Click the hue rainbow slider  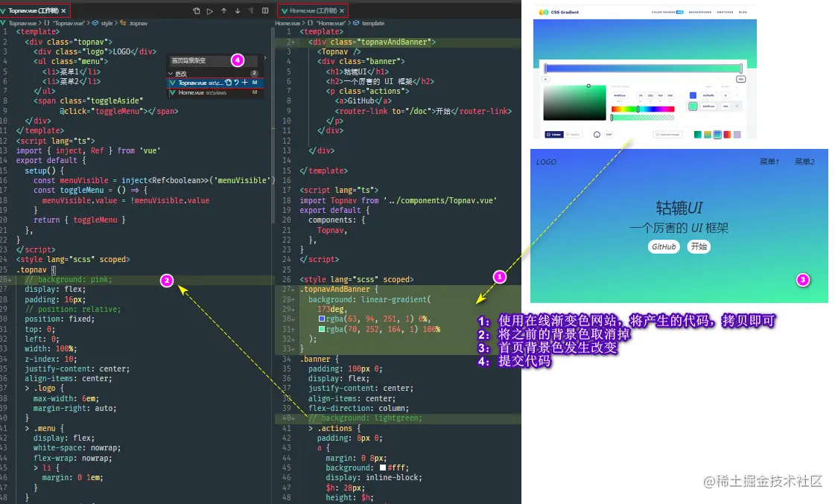pos(643,109)
